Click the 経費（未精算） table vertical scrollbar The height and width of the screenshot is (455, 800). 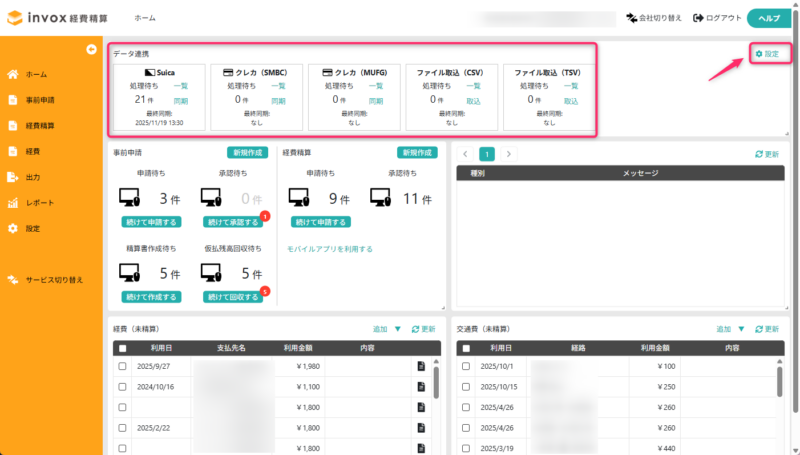pyautogui.click(x=435, y=383)
